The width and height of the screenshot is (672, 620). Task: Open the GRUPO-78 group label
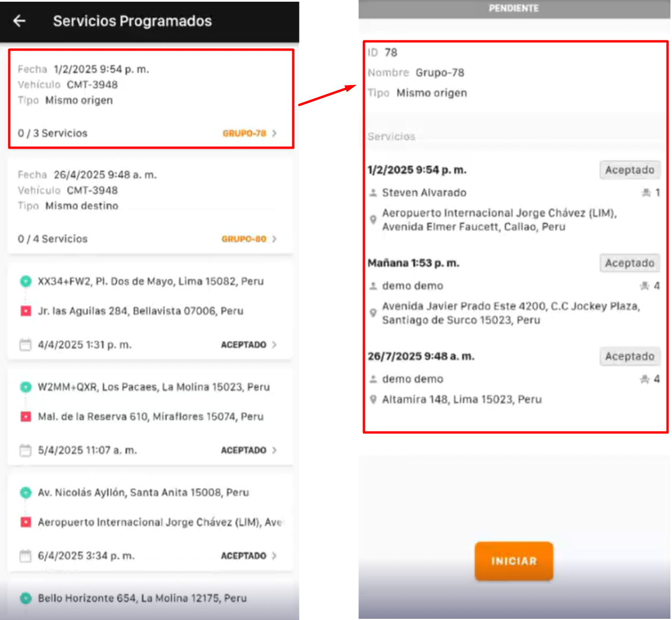244,133
